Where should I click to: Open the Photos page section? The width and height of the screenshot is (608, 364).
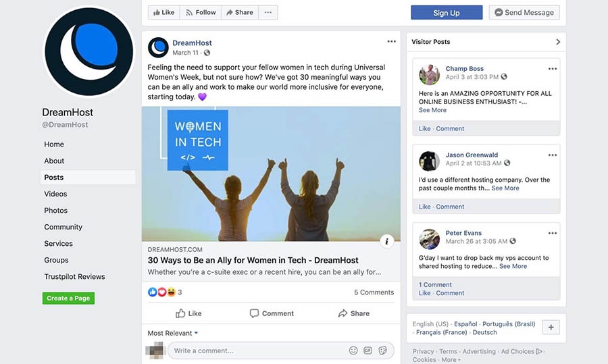click(x=56, y=211)
